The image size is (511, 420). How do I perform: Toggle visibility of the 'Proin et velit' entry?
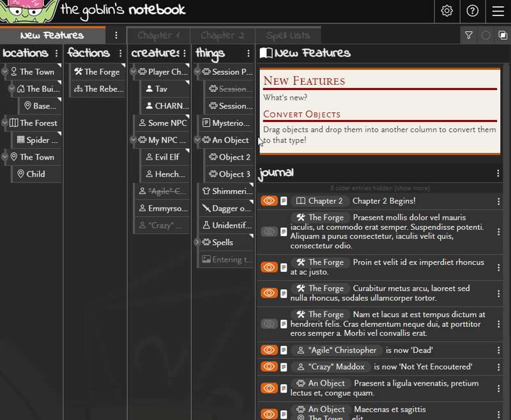(269, 267)
